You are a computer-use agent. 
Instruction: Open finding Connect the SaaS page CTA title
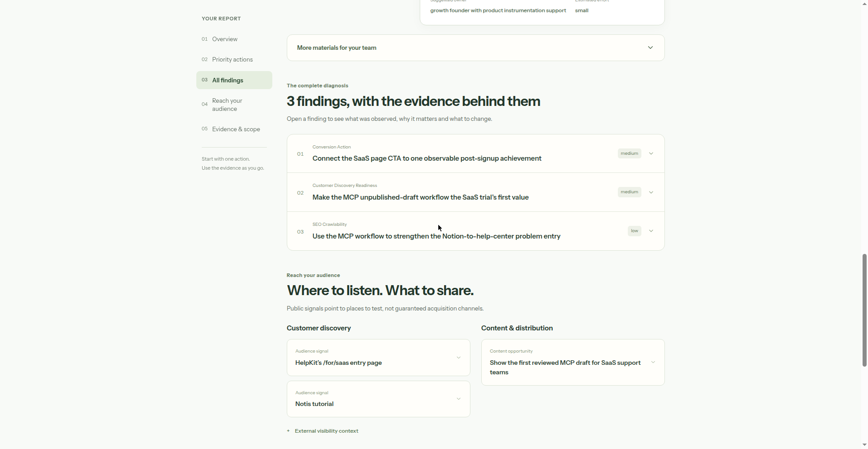pos(427,158)
